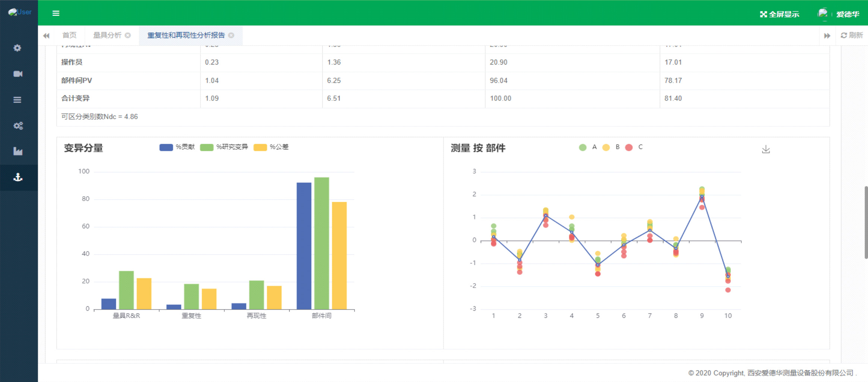
Task: Hide operator C series in legend
Action: (634, 147)
